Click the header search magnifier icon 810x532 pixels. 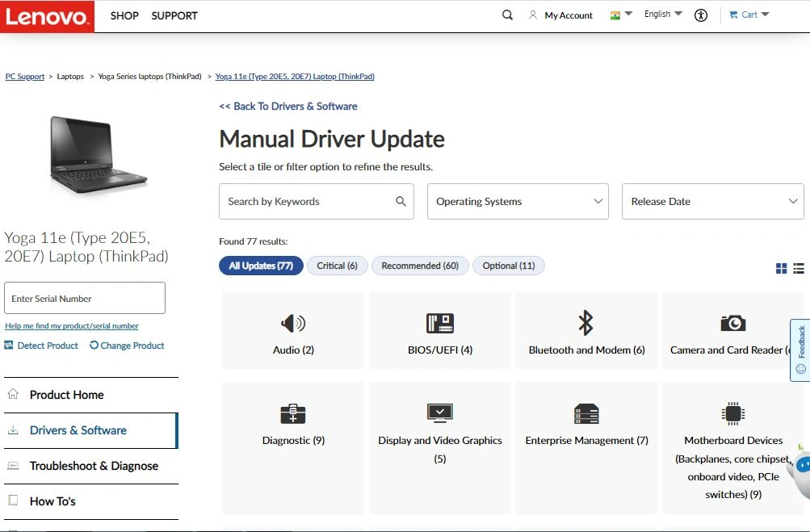click(x=507, y=15)
